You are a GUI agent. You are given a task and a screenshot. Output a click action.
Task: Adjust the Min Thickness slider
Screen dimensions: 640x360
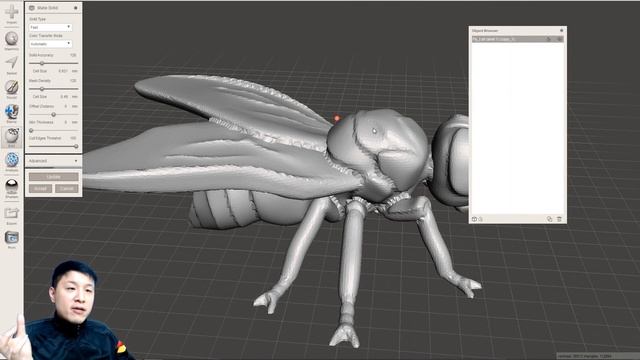click(x=31, y=131)
